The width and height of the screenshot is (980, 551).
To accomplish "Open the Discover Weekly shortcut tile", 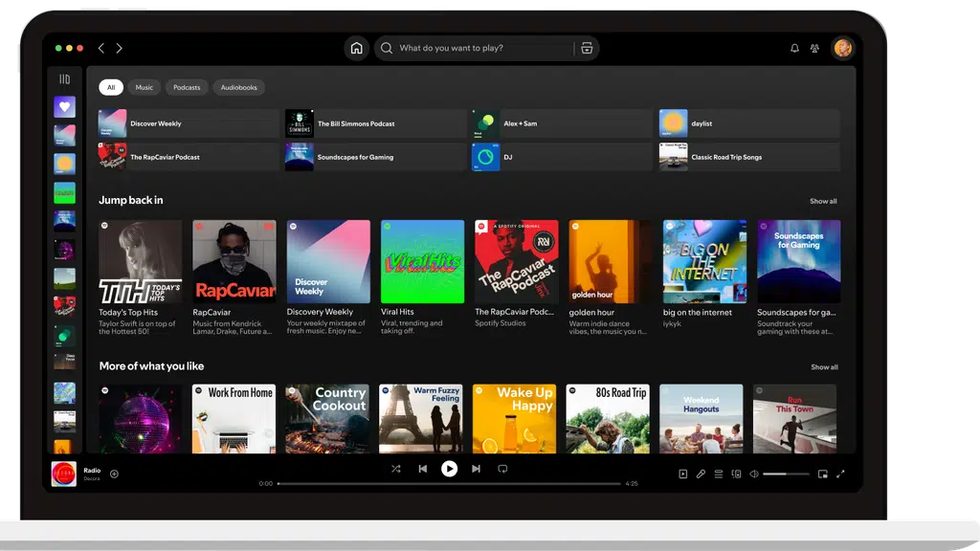I will [189, 123].
